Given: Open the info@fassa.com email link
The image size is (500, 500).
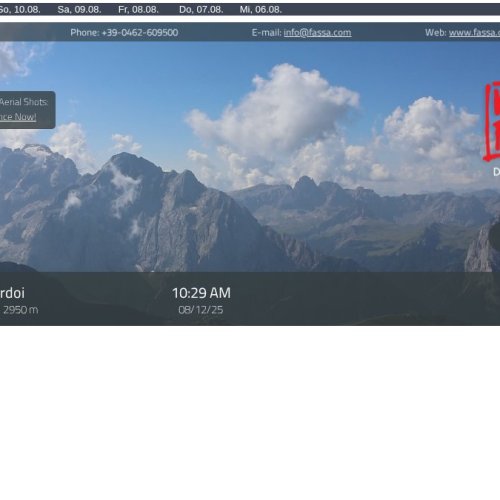Looking at the screenshot, I should pyautogui.click(x=317, y=33).
